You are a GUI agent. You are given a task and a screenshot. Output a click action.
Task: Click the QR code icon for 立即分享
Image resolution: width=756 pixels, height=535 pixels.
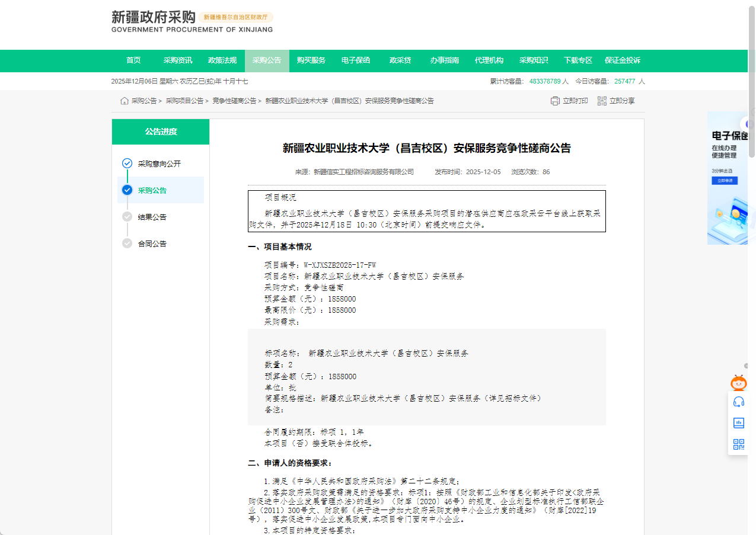[x=602, y=101]
